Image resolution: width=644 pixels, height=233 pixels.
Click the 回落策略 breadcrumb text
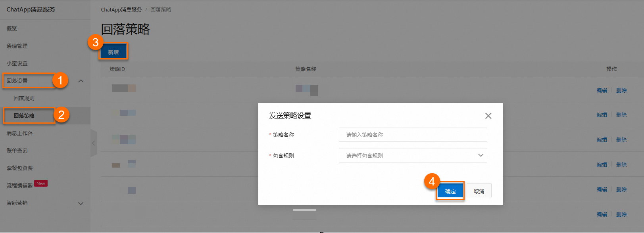(161, 10)
